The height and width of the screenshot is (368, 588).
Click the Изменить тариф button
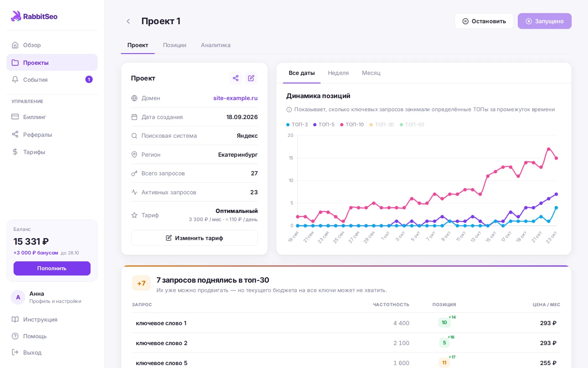coord(194,238)
